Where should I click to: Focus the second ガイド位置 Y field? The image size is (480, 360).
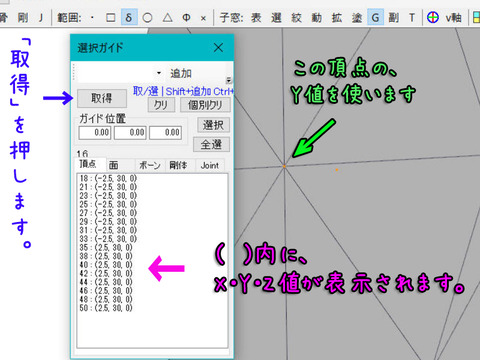coord(130,133)
